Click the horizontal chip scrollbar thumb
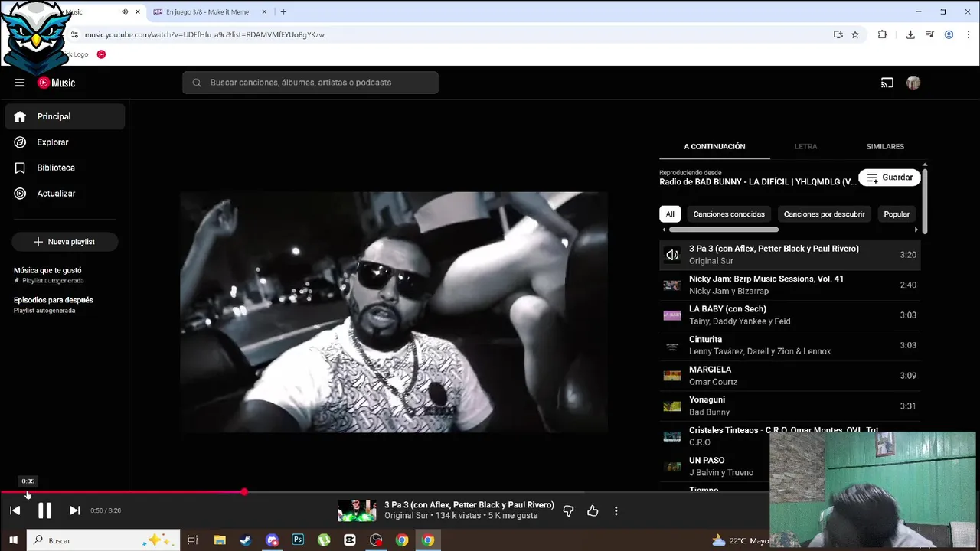This screenshot has height=551, width=980. pos(724,230)
